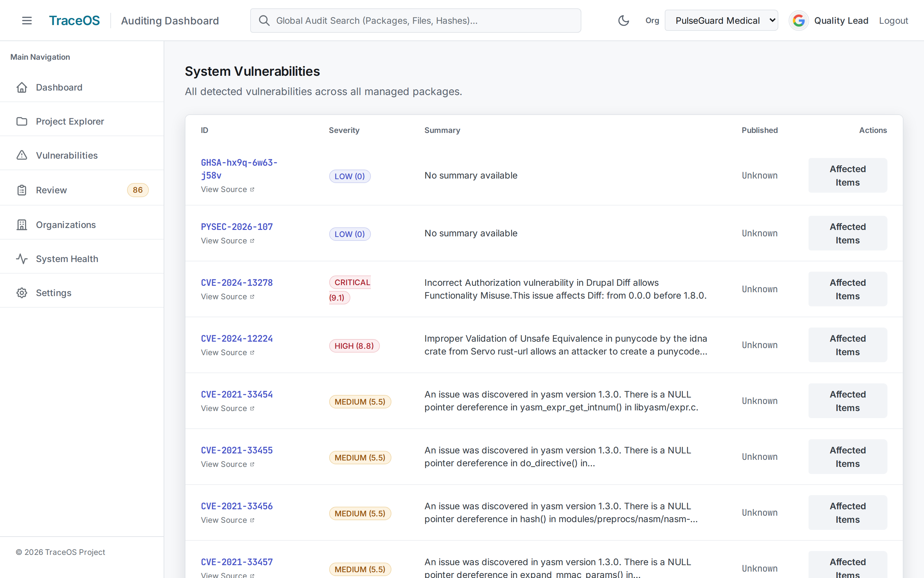Click the Logout link

click(x=894, y=21)
